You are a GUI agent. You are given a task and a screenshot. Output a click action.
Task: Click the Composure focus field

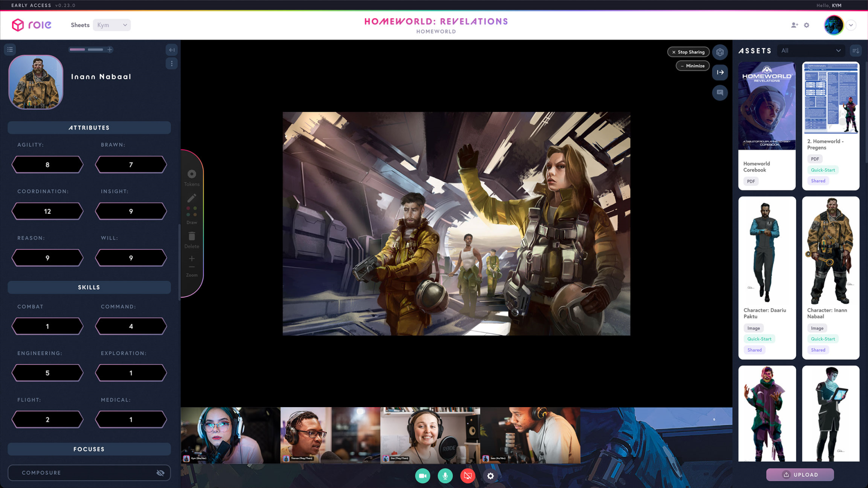click(89, 473)
